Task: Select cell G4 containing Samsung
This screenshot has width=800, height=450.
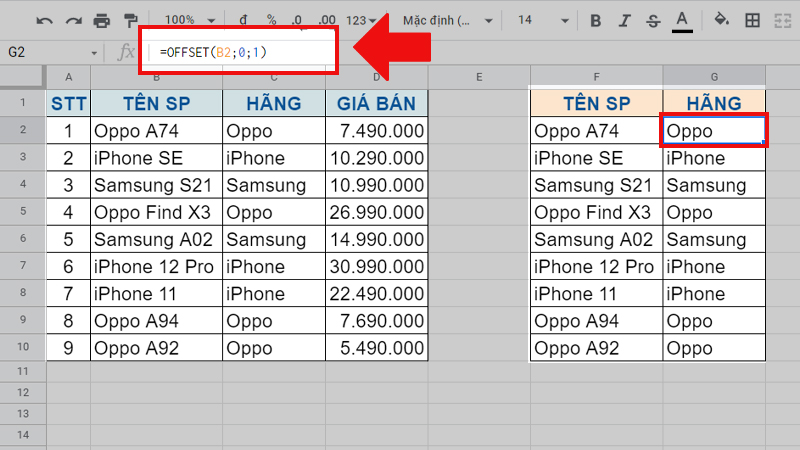Action: coord(714,185)
